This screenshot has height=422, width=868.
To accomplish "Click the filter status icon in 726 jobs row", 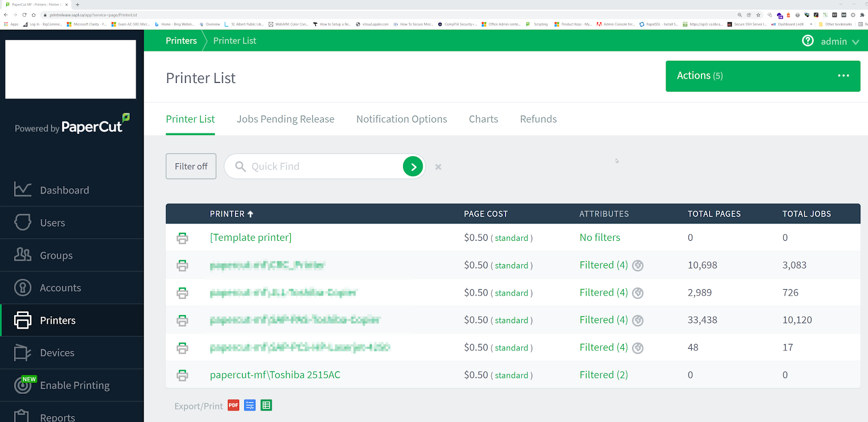I will [x=638, y=293].
